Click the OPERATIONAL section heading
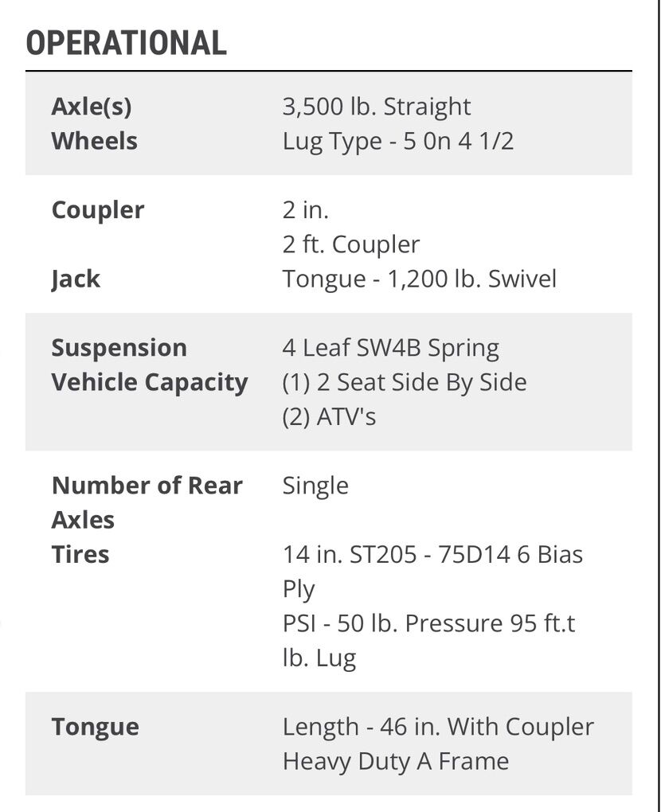Viewport: 661px width, 812px height. tap(126, 43)
